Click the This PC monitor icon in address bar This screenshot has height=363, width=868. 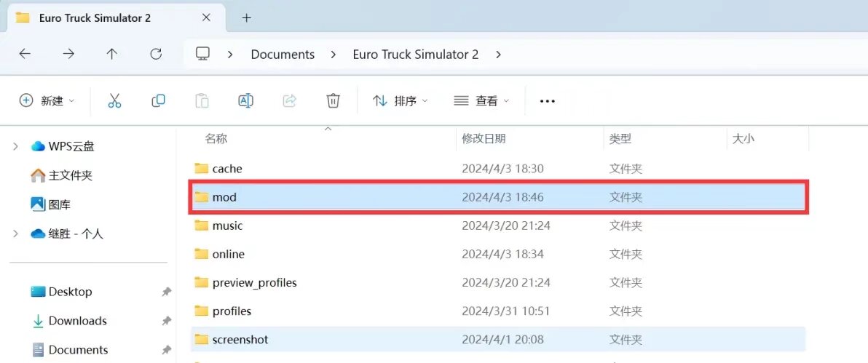(x=202, y=54)
